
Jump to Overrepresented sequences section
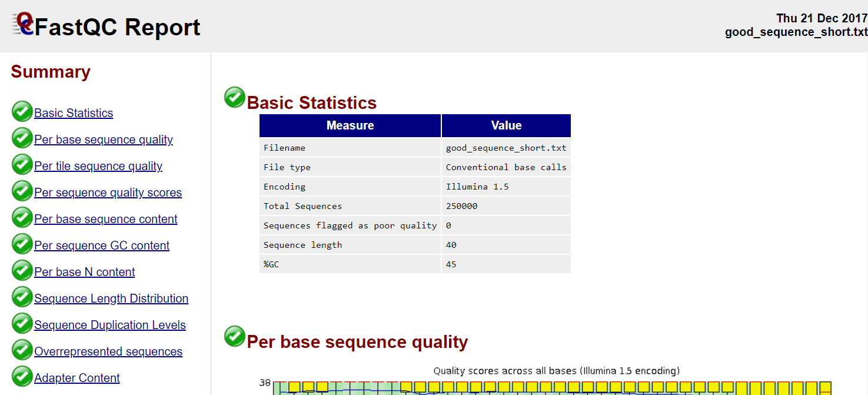pos(108,351)
